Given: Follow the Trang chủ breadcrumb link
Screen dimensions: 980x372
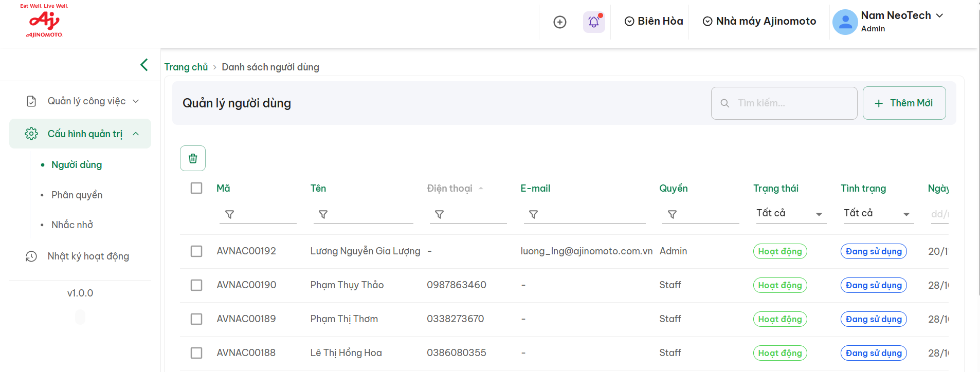Looking at the screenshot, I should click(x=186, y=67).
